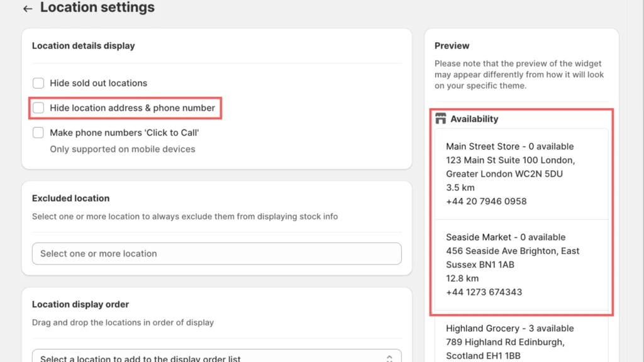Image resolution: width=644 pixels, height=362 pixels.
Task: Click the Location details display heading
Action: pos(84,46)
